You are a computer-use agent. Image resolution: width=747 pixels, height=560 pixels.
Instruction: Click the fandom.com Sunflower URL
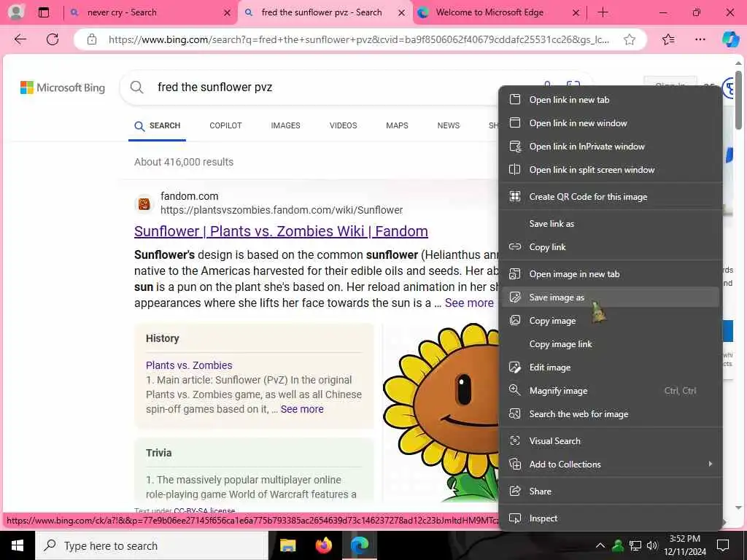tap(282, 210)
